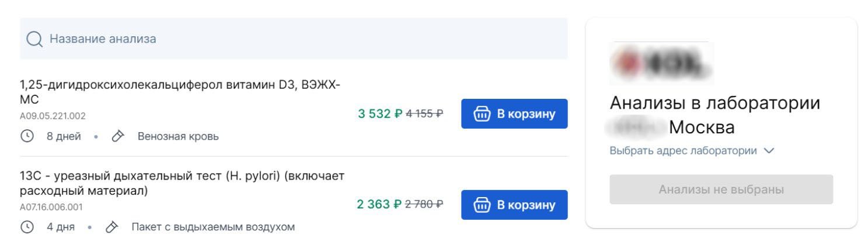Open the "Выбрать адрес лаборатории" dropdown
The width and height of the screenshot is (868, 252).
(683, 151)
